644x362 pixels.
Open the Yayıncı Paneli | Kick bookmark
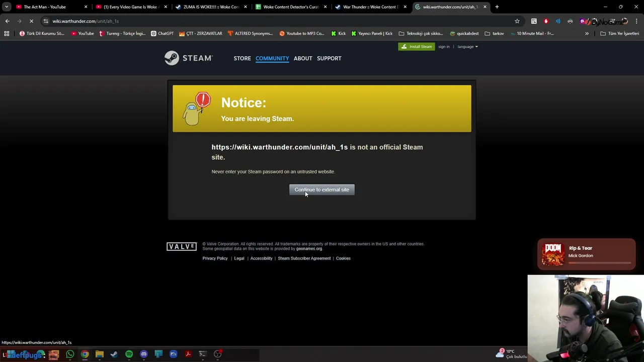372,34
